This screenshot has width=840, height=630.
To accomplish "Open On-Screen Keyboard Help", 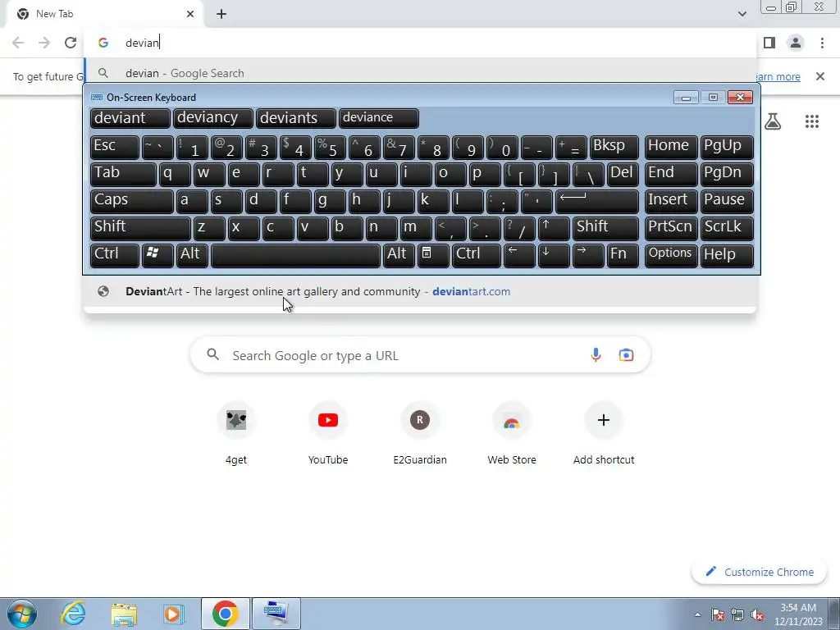I will coord(727,256).
